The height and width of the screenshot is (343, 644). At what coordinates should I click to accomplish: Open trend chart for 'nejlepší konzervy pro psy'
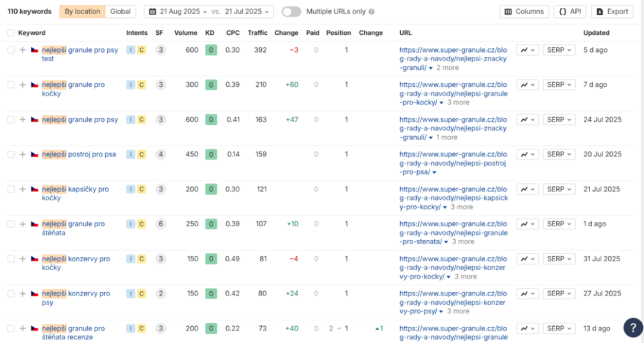click(x=528, y=293)
